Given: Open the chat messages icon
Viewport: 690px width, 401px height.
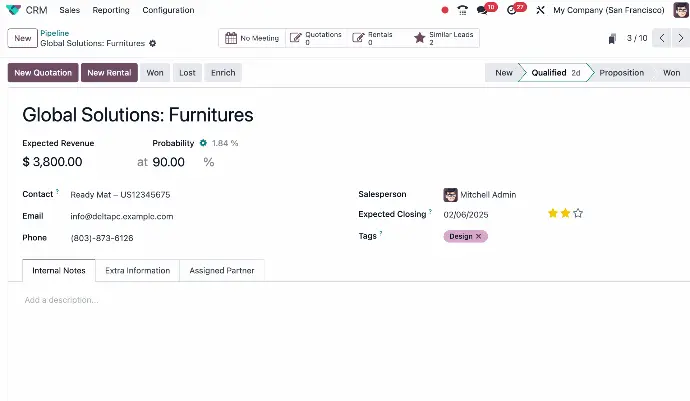Looking at the screenshot, I should click(x=485, y=10).
